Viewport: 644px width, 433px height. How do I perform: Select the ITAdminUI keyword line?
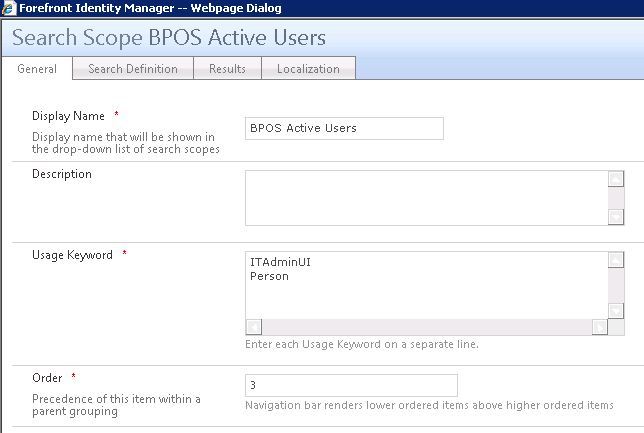(280, 262)
